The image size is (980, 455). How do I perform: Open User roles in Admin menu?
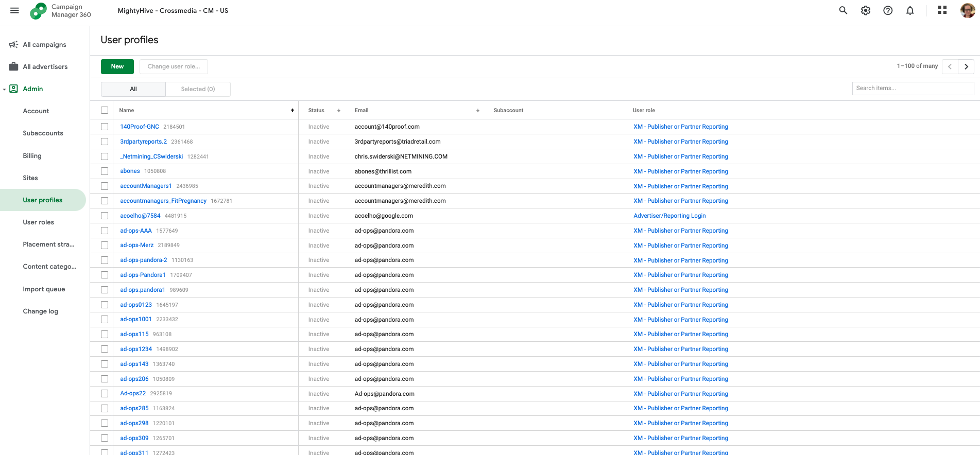click(38, 222)
